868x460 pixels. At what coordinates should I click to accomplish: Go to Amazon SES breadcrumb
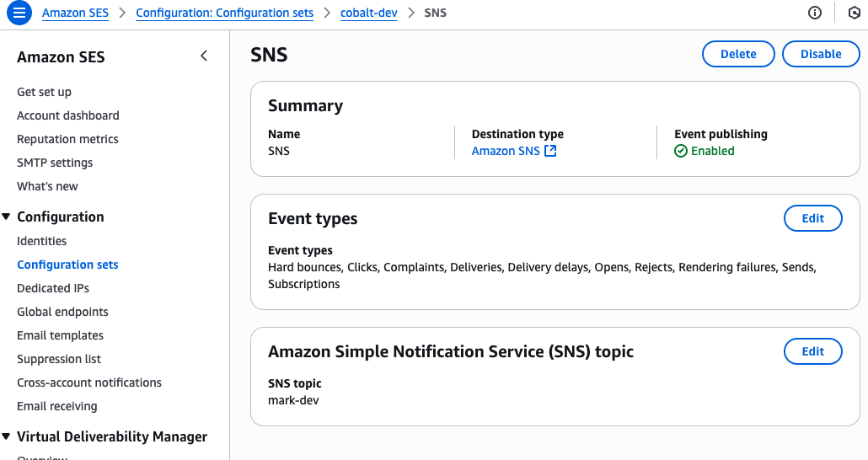tap(75, 13)
